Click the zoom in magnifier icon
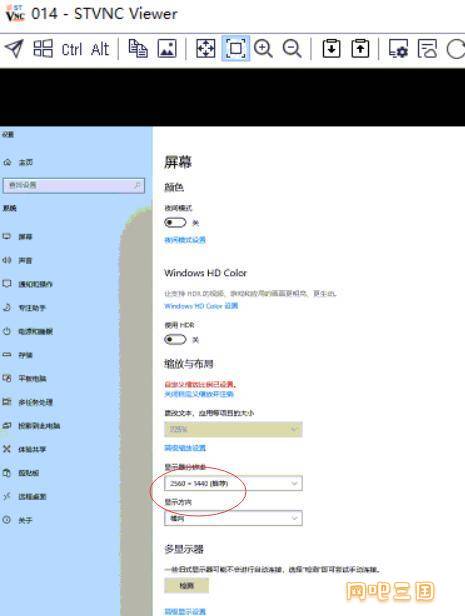 click(263, 49)
